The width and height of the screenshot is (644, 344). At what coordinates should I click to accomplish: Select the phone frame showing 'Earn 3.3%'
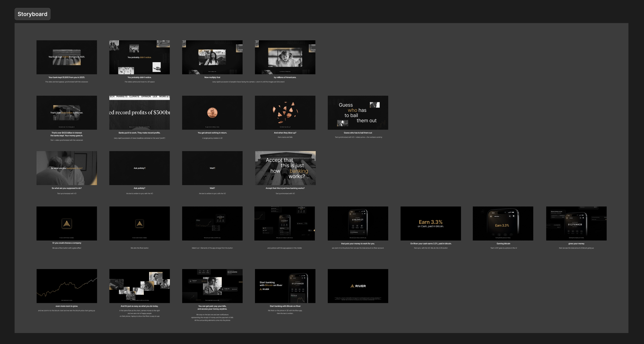pyautogui.click(x=503, y=223)
